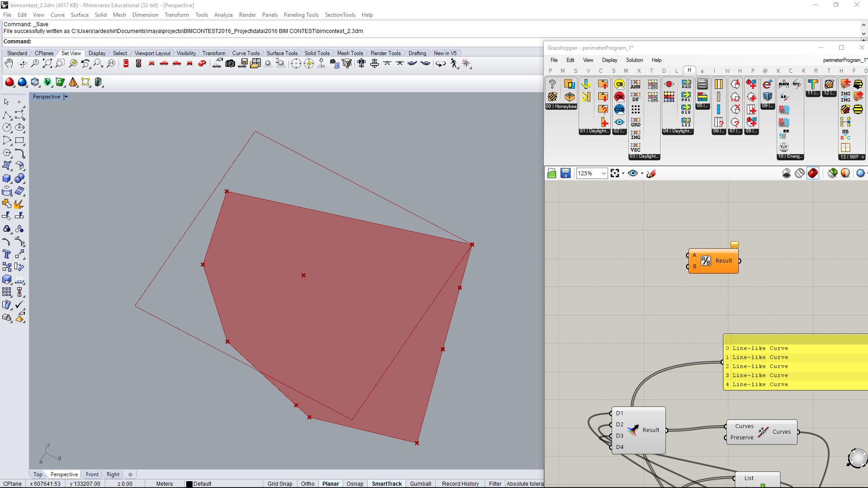
Task: Click the red shaded preview mode icon
Action: click(812, 174)
